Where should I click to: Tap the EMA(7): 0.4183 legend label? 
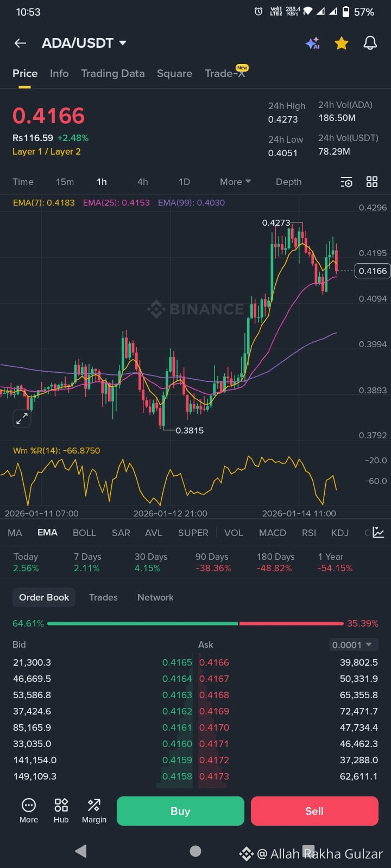click(x=44, y=202)
